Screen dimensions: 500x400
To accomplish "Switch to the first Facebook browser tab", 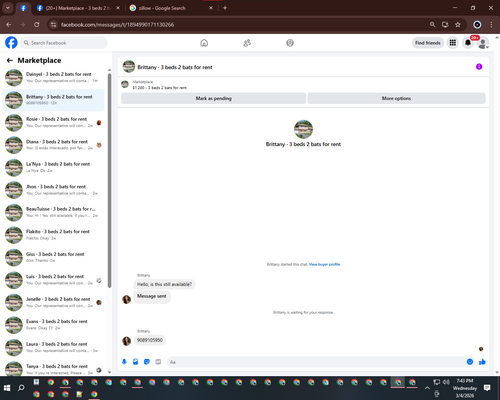I will pos(23,8).
